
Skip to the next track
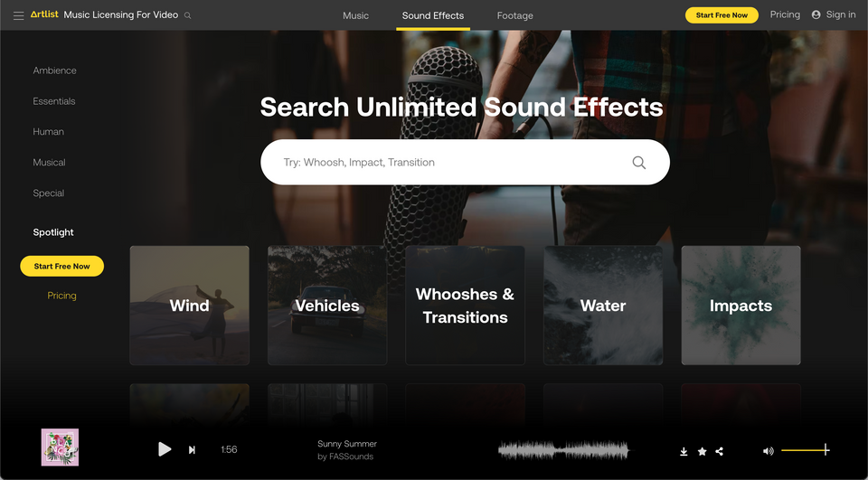point(192,449)
